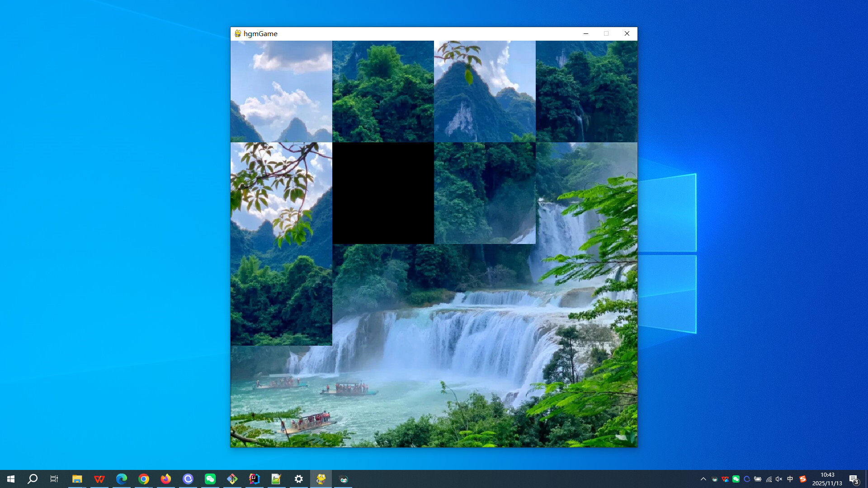Expand hidden system tray icons

pos(703,479)
